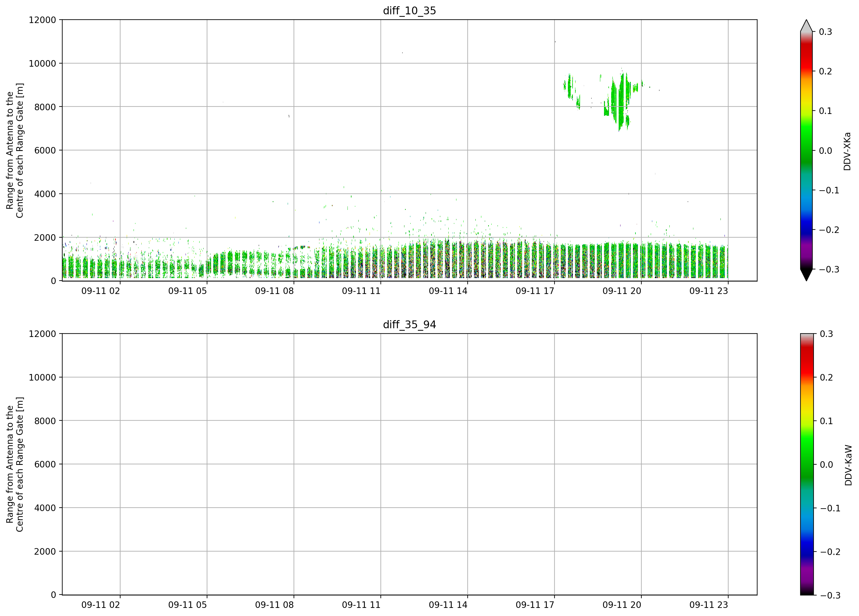
Task: Click the DDV-XKa color scale bar
Action: [806, 150]
